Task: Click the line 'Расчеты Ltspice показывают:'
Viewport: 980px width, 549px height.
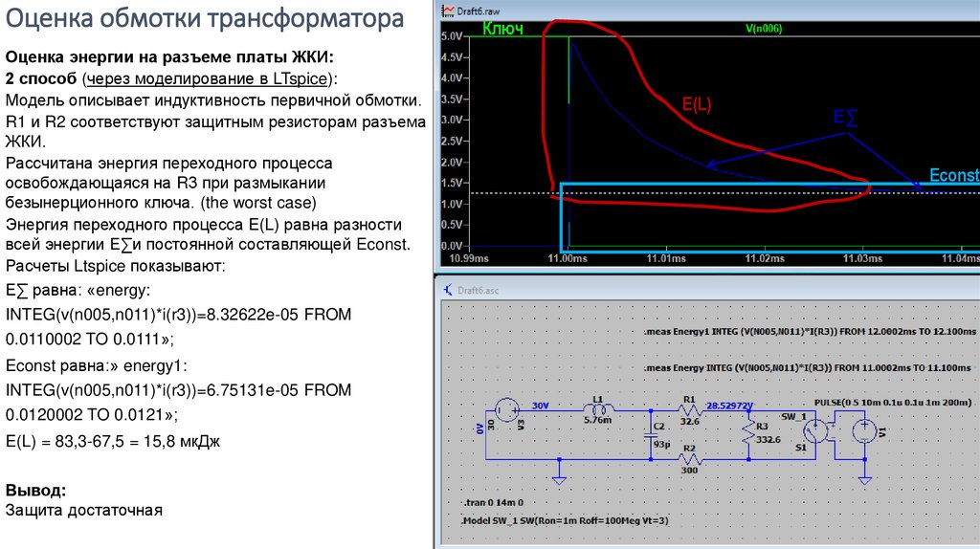Action: [115, 266]
